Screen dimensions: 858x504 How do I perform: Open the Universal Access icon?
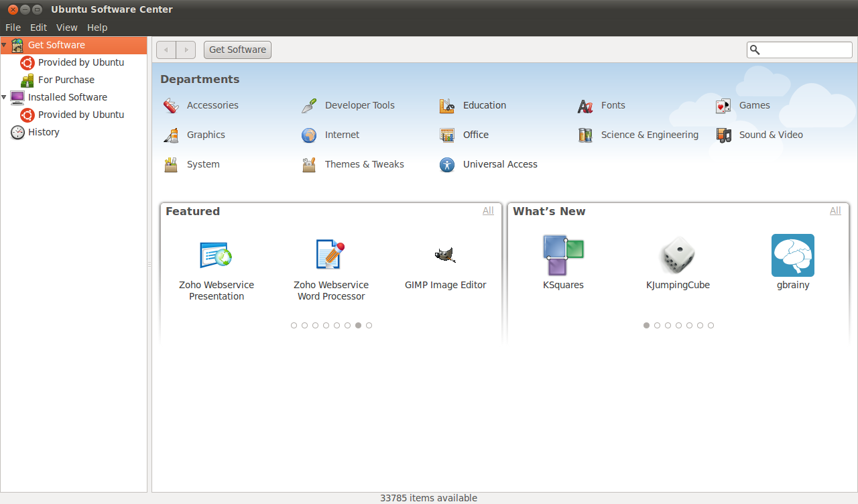(447, 164)
